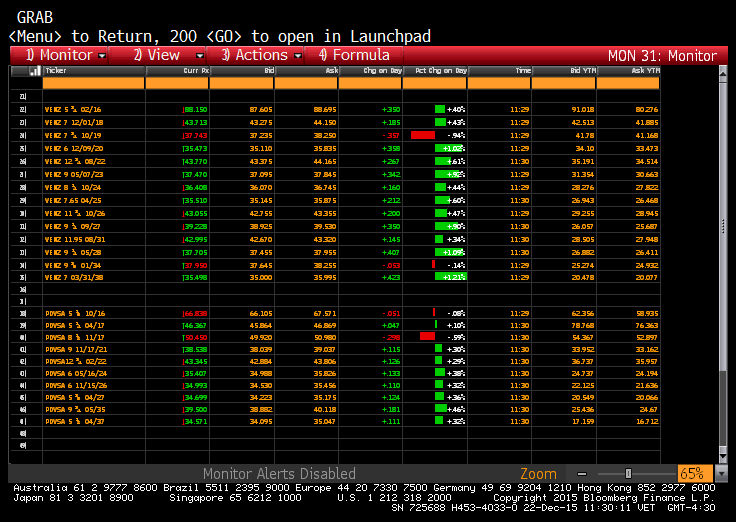Screen dimensions: 736x522
Task: Expand the arrow next to Monitor
Action: tap(102, 56)
